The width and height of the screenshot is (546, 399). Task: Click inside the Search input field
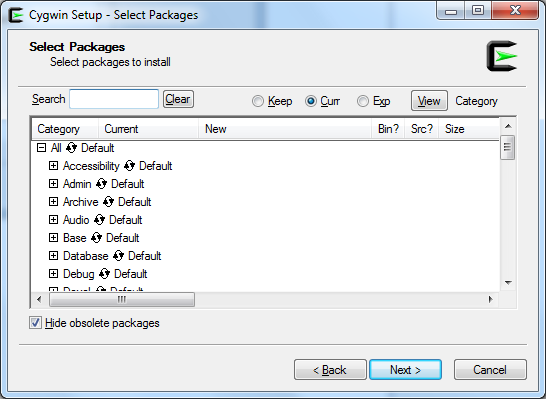pos(114,99)
